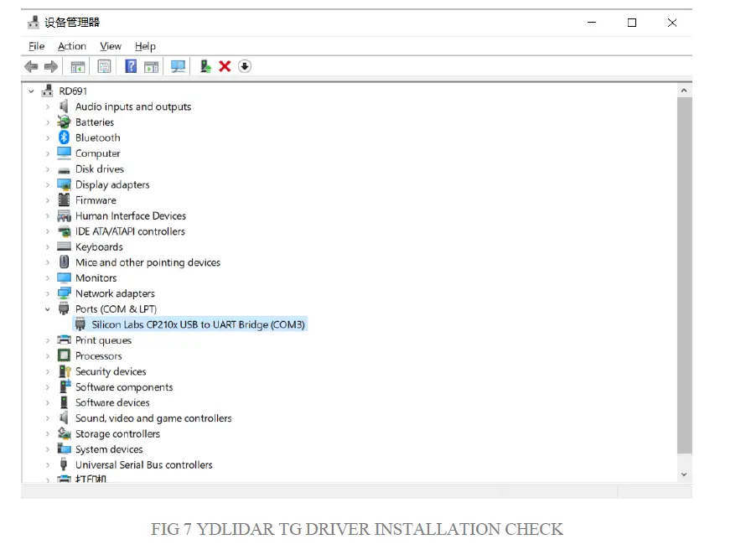Click the Batteries category icon

point(64,122)
